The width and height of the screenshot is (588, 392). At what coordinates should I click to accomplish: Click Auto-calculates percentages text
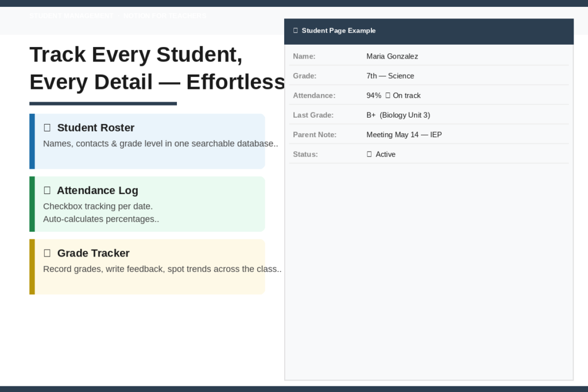tap(101, 219)
